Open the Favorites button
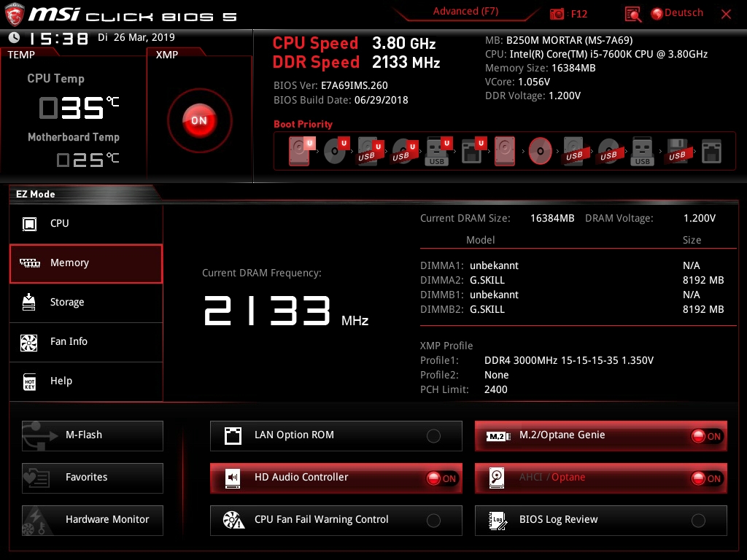The width and height of the screenshot is (747, 560). (x=93, y=478)
